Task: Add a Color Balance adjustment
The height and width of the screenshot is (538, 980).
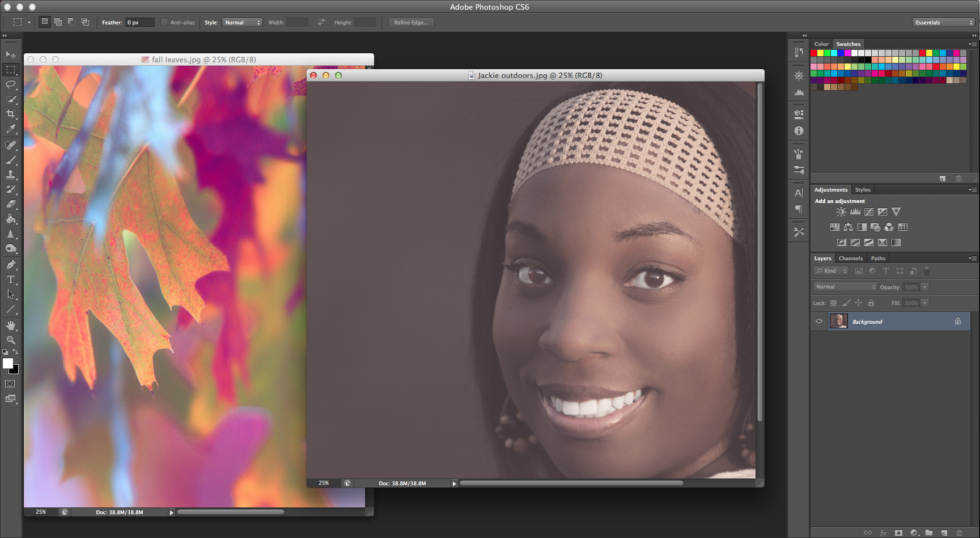Action: tap(849, 227)
